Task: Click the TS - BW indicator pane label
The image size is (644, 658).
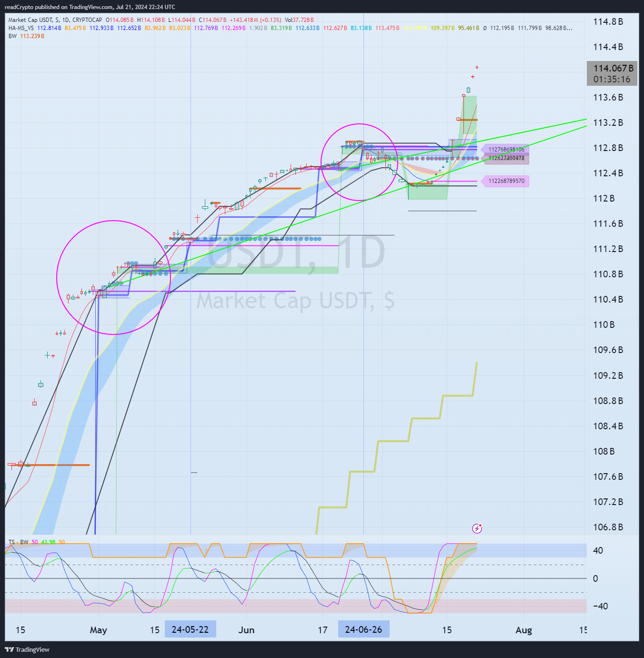Action: [19, 542]
